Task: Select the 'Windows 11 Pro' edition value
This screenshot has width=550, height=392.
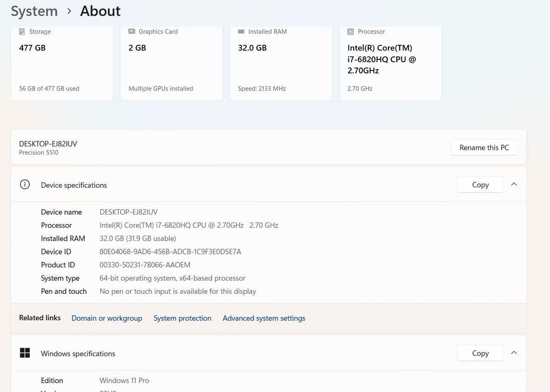Action: [x=124, y=380]
